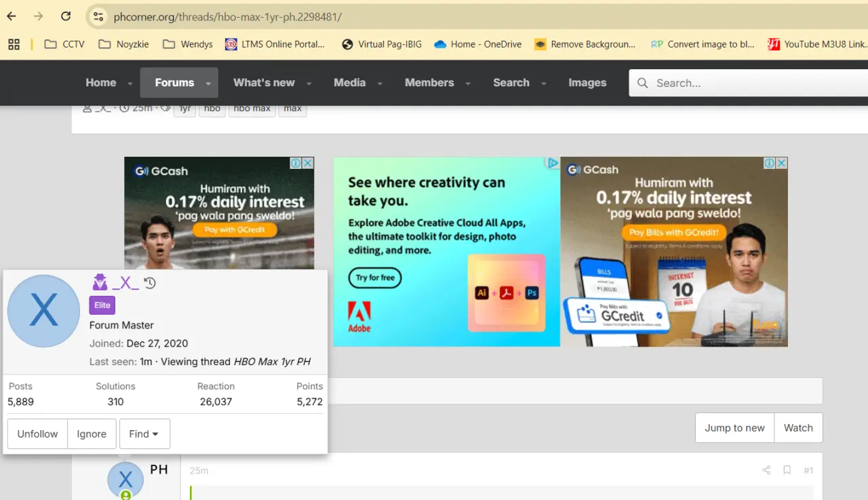Open site information icon in address bar
This screenshot has height=500, width=868.
click(98, 17)
